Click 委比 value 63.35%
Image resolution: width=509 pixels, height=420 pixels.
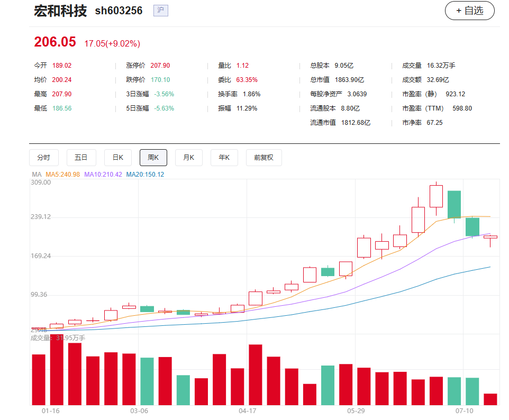pos(247,80)
